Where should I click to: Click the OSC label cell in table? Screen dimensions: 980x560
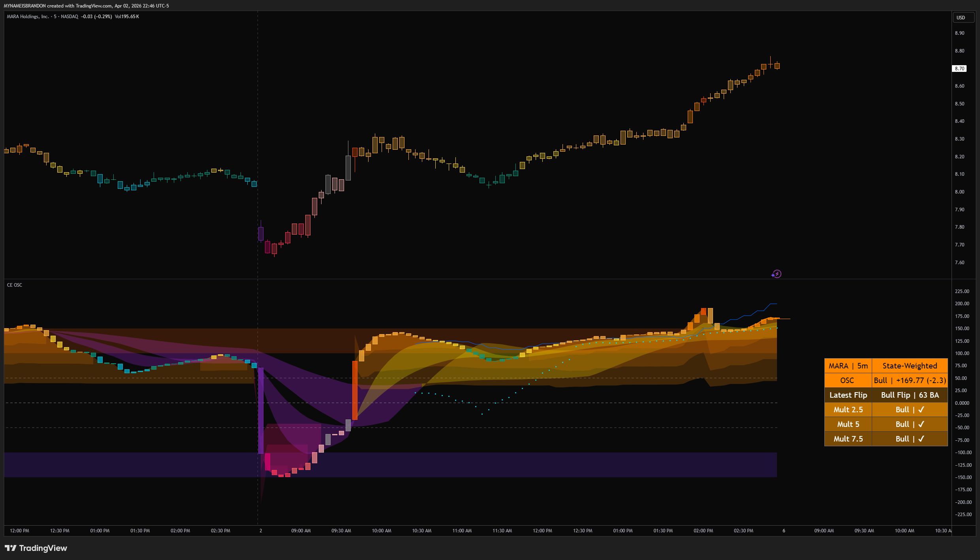pyautogui.click(x=848, y=380)
